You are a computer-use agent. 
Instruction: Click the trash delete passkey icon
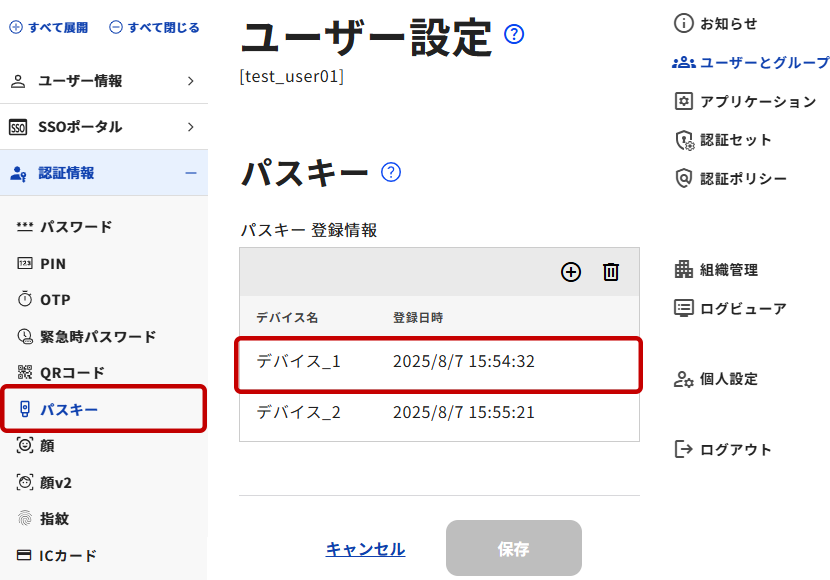click(x=611, y=272)
